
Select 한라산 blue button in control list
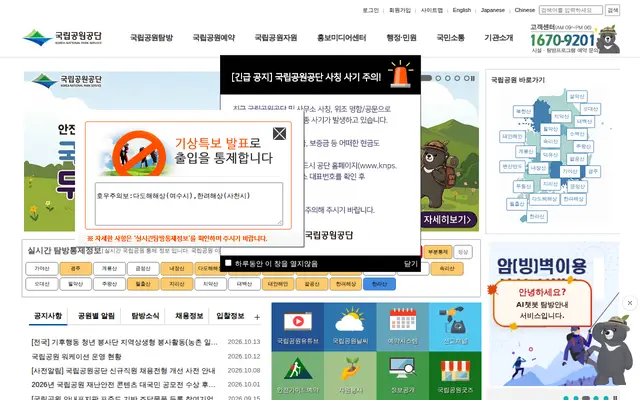[x=379, y=284]
